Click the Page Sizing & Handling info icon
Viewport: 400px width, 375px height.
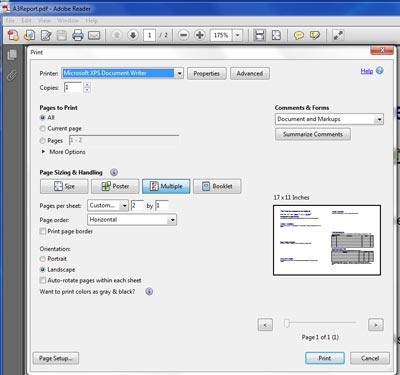114,172
